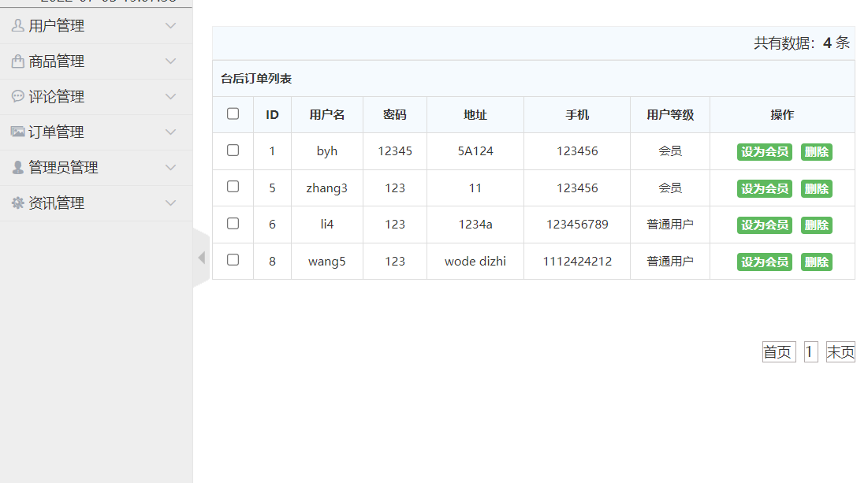Viewport: 868px width, 483px height.
Task: Click the address cell 5A124
Action: click(x=475, y=151)
